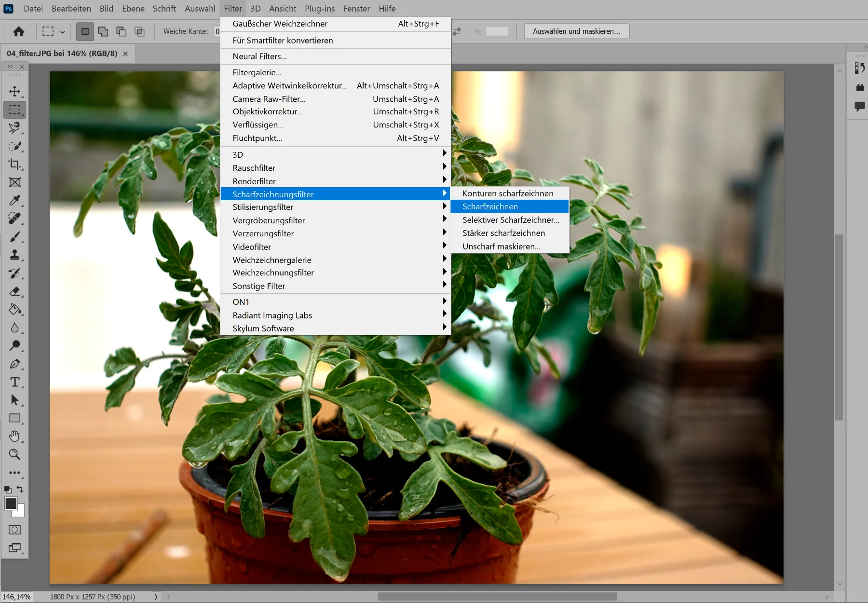Expand the Sonstige Filter submenu

[x=336, y=286]
